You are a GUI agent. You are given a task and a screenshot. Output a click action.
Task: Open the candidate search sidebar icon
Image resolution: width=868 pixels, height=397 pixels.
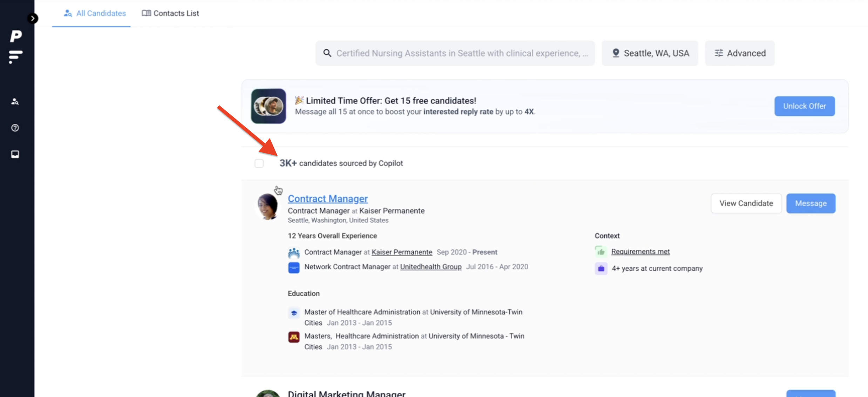point(15,102)
